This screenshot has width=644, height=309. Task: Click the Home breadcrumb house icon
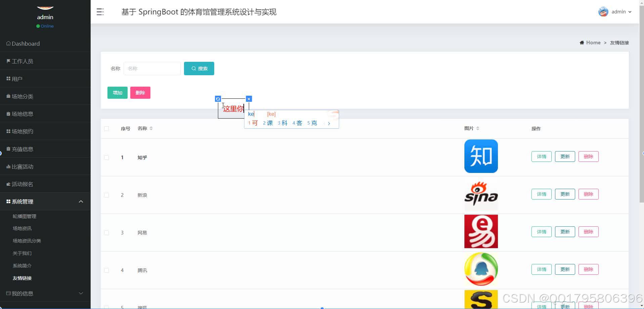pos(582,43)
